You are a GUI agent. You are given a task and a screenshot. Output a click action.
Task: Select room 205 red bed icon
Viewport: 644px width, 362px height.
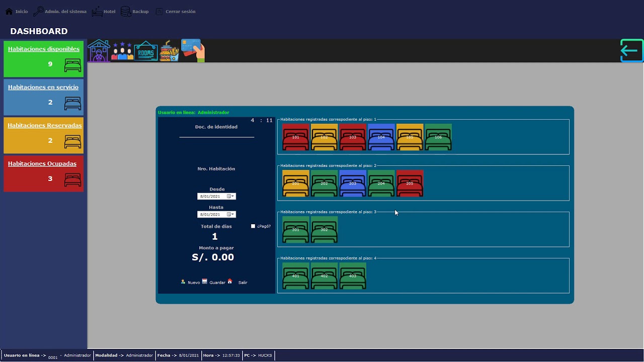coord(410,184)
